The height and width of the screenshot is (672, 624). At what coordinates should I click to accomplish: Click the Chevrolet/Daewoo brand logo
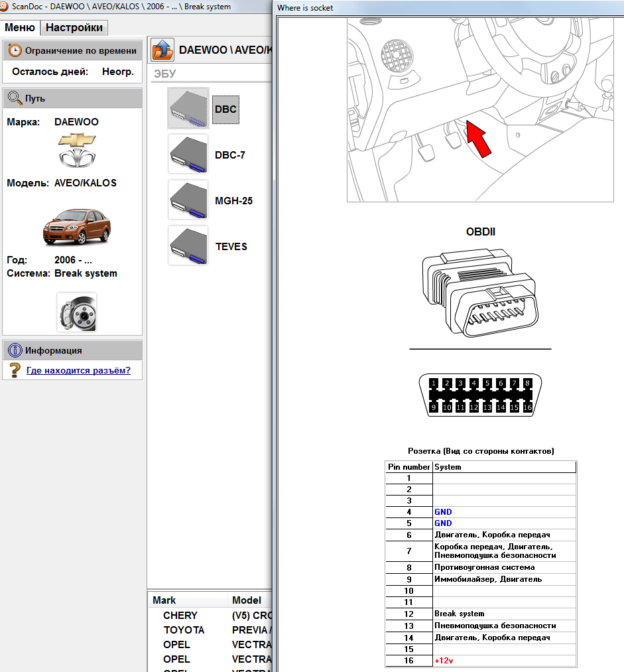(77, 150)
